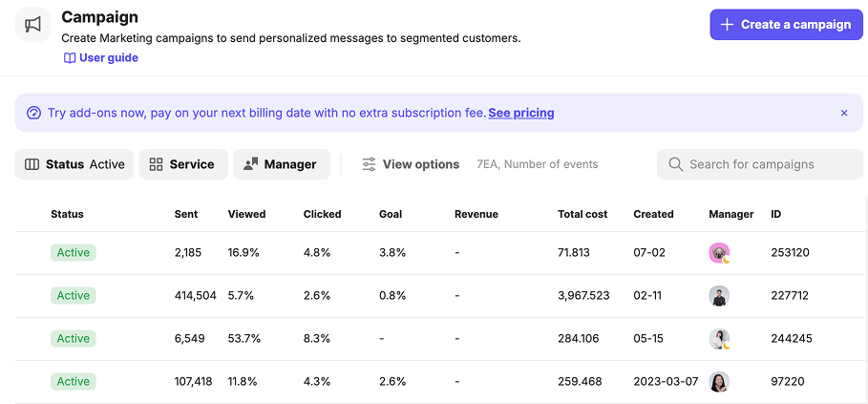Image resolution: width=868 pixels, height=404 pixels.
Task: Click Active status badge of campaign 253120
Action: (74, 253)
